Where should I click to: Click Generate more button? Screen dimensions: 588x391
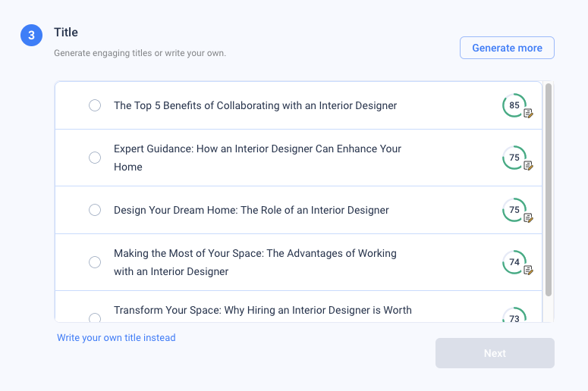[x=507, y=48]
